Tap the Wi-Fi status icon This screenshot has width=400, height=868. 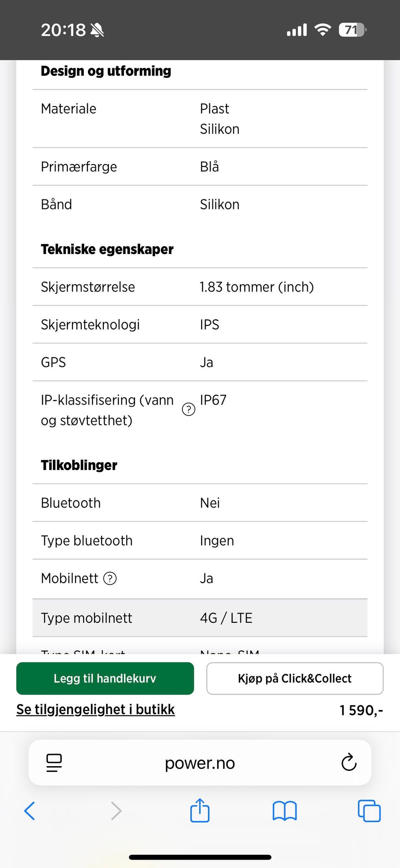coord(322,30)
